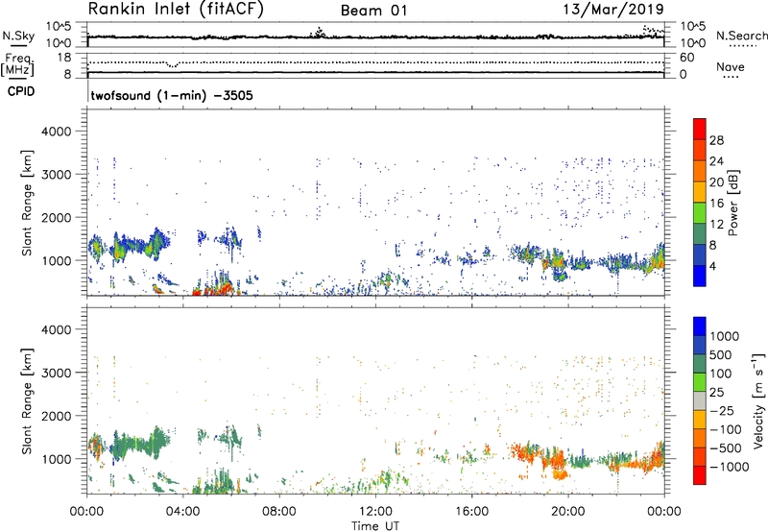Click the frequency axis '18' tick label
This screenshot has height=532, width=768.
coord(64,58)
